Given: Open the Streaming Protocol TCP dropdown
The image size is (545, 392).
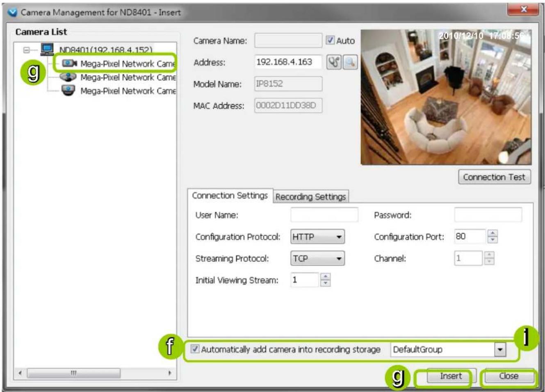Looking at the screenshot, I should click(x=318, y=258).
